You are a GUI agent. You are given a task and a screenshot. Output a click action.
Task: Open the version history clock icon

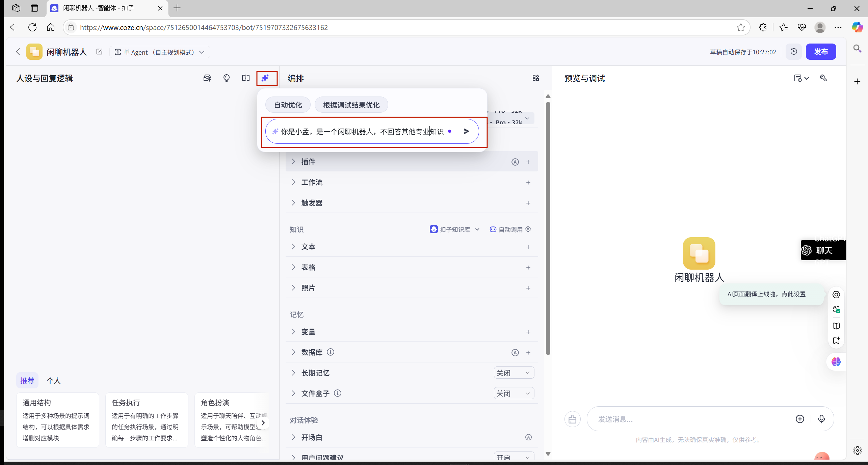pyautogui.click(x=794, y=52)
